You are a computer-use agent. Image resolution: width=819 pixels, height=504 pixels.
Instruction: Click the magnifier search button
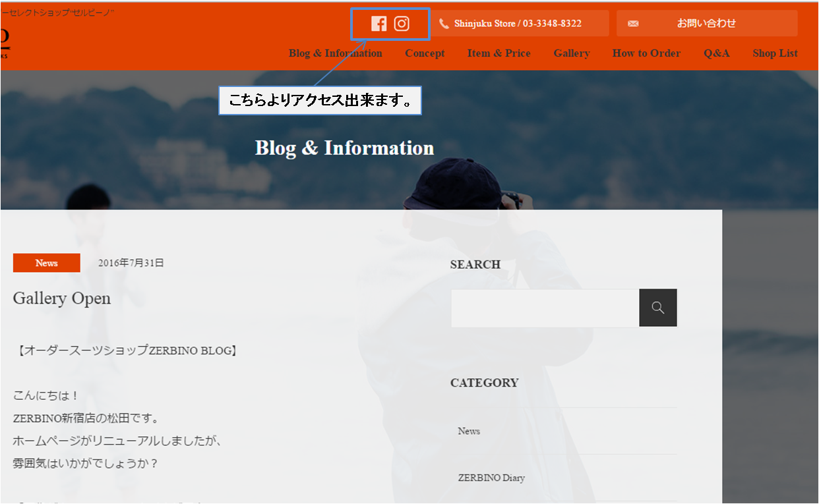click(x=657, y=308)
